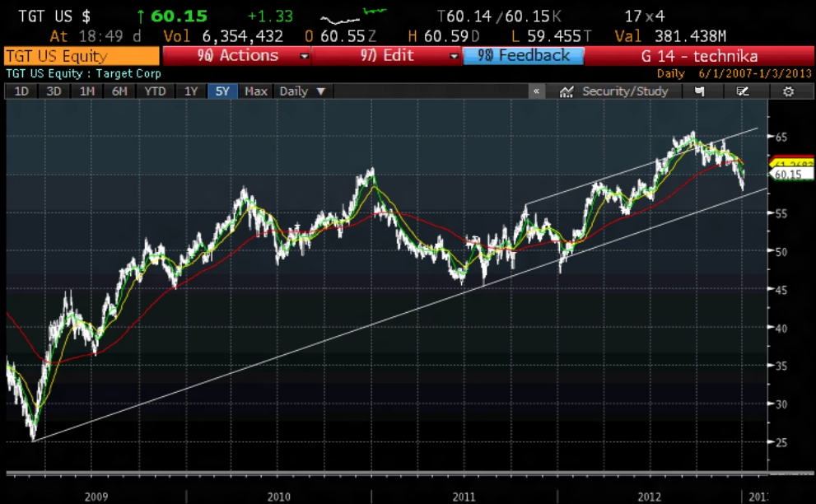
Task: Click the G 14 - technika label
Action: 698,56
